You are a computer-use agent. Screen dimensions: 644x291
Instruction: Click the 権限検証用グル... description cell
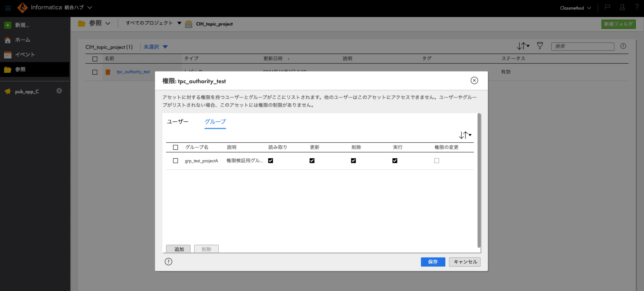tap(245, 161)
